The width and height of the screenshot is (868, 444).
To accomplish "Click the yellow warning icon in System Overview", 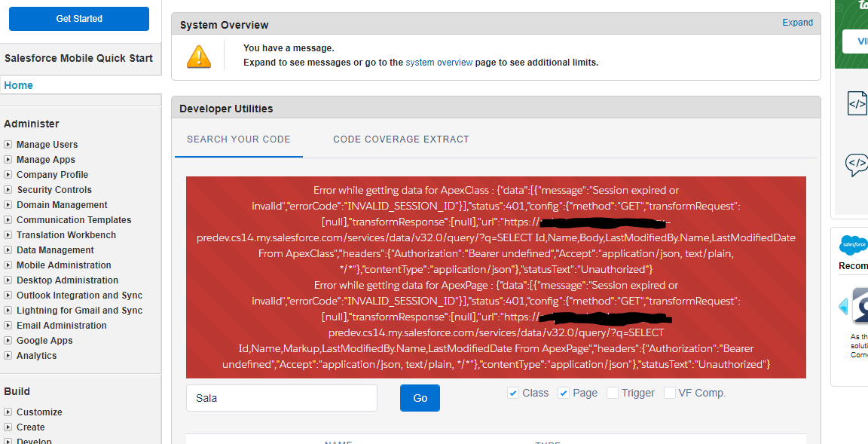I will (199, 56).
